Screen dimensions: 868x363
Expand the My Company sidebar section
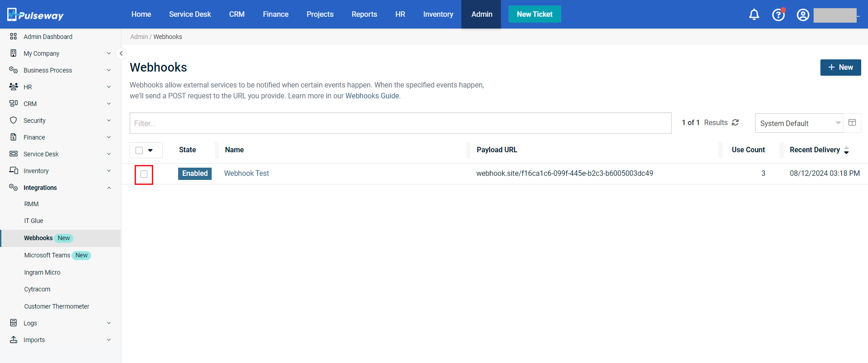(108, 53)
